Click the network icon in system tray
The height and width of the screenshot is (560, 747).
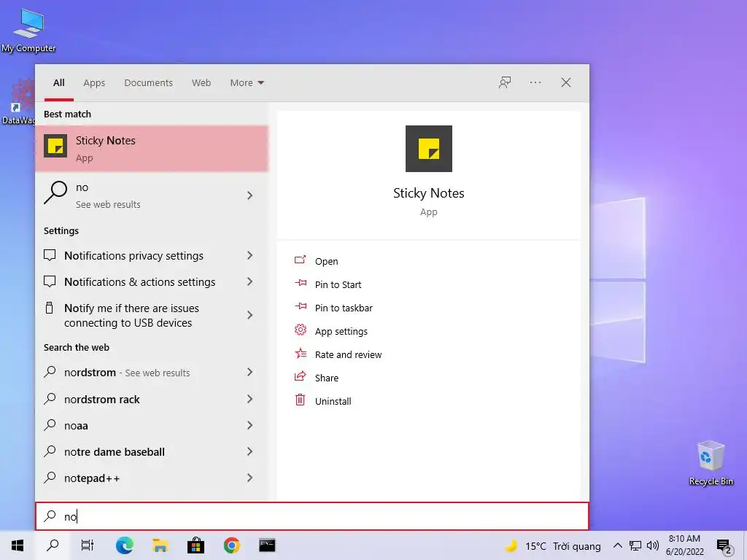(635, 545)
